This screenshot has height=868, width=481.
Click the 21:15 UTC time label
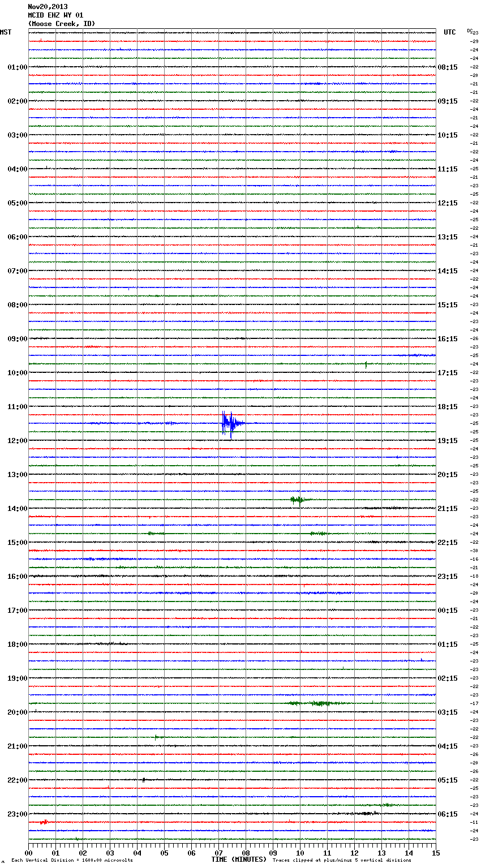tap(448, 509)
